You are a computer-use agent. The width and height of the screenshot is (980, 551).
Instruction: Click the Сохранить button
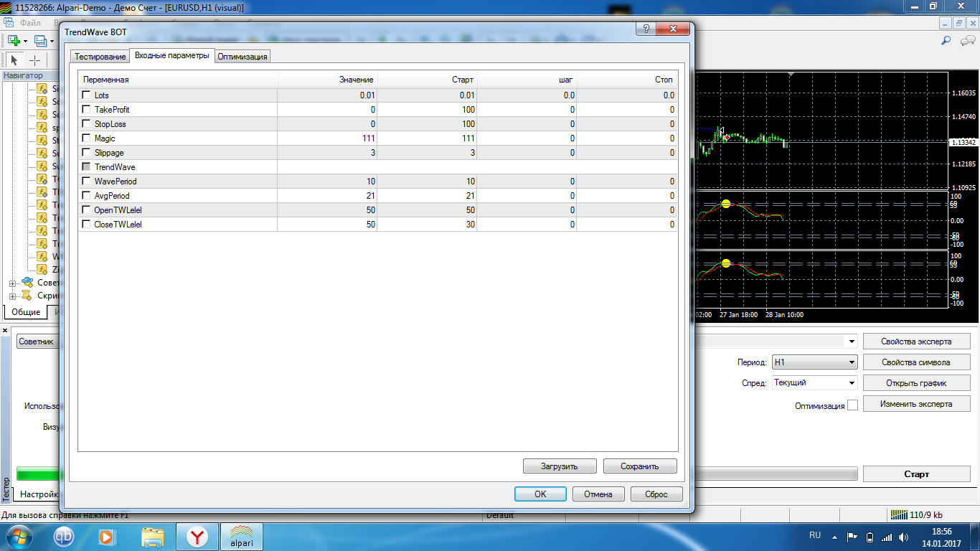(x=640, y=466)
